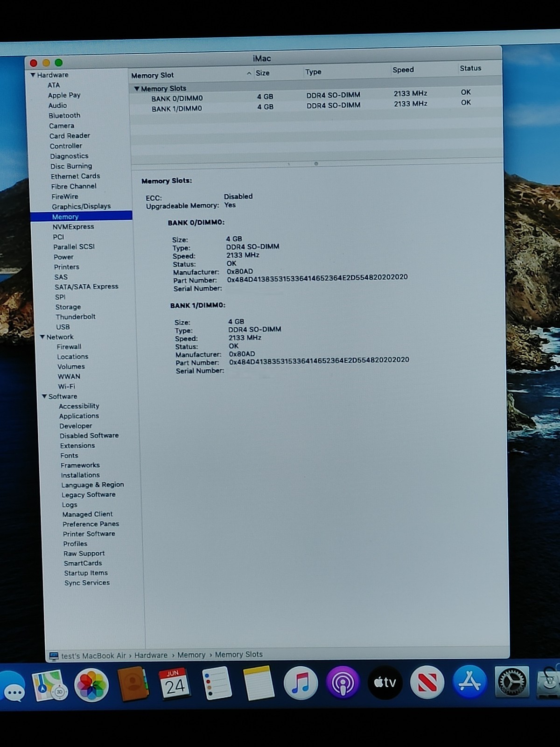Select ATA in the sidebar
The width and height of the screenshot is (560, 747).
pyautogui.click(x=54, y=85)
